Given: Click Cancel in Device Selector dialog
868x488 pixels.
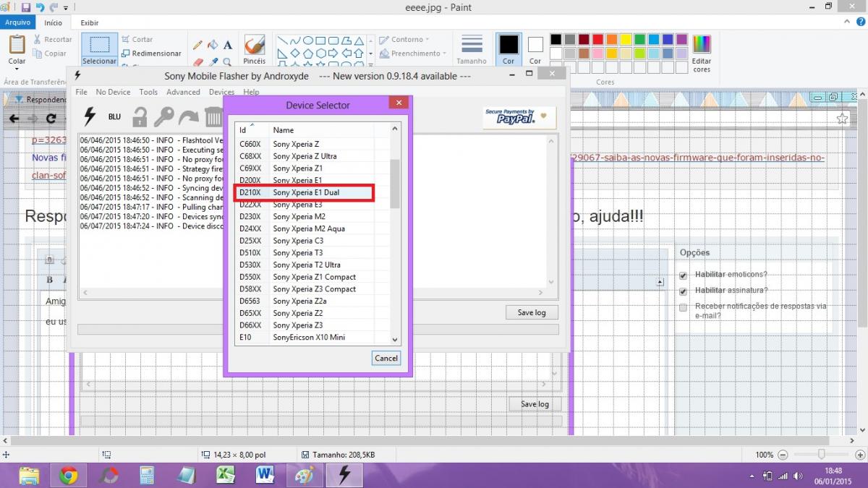Looking at the screenshot, I should (386, 358).
